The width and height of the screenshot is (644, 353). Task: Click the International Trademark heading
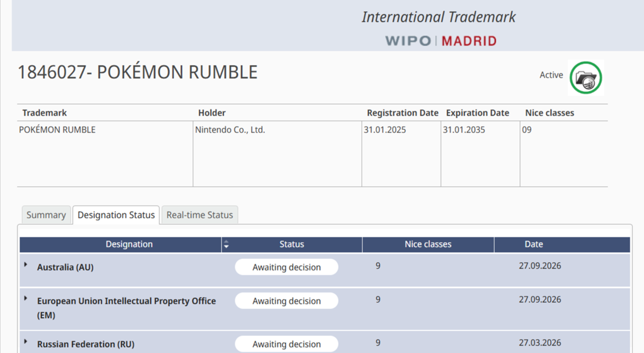pos(438,17)
